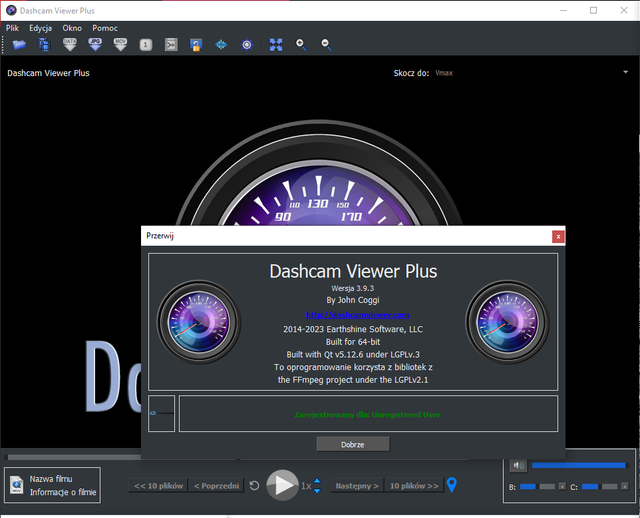Open the Edycja menu
This screenshot has width=640, height=518.
pyautogui.click(x=40, y=28)
